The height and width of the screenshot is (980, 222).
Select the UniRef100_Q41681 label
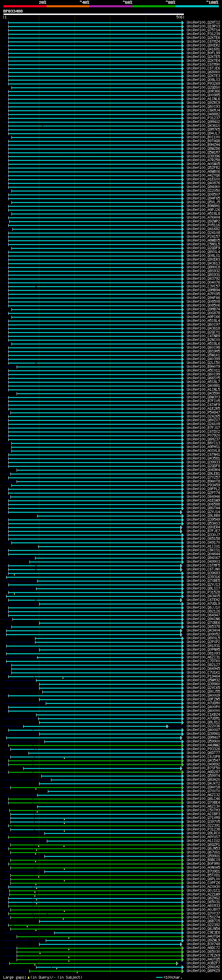point(203,49)
